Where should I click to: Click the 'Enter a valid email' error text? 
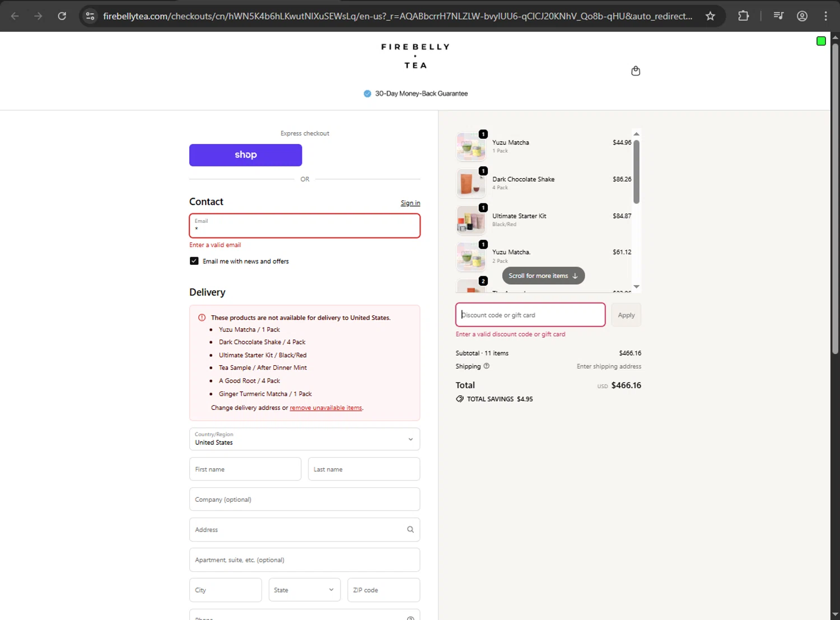(x=215, y=245)
